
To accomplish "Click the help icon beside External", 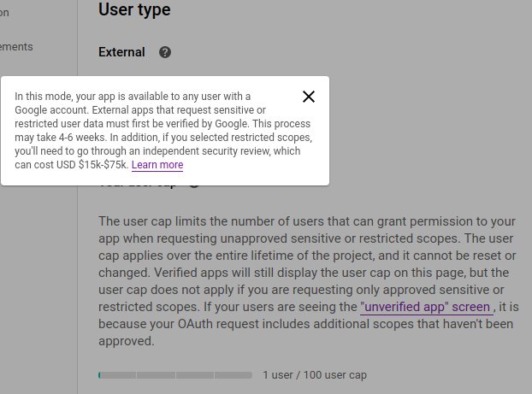I will 165,52.
